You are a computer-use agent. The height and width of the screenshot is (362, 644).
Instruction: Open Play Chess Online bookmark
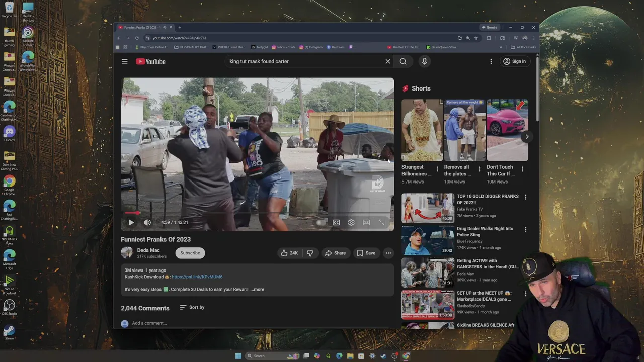click(152, 47)
